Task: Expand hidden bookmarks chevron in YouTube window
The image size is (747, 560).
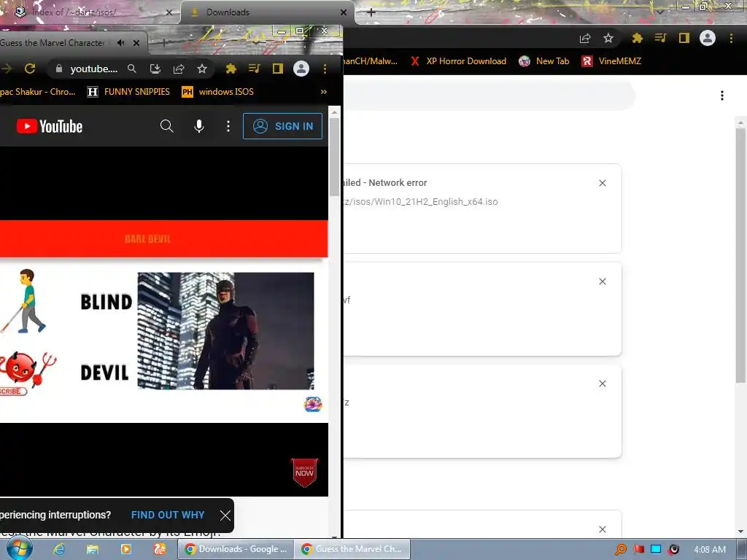Action: pyautogui.click(x=324, y=92)
